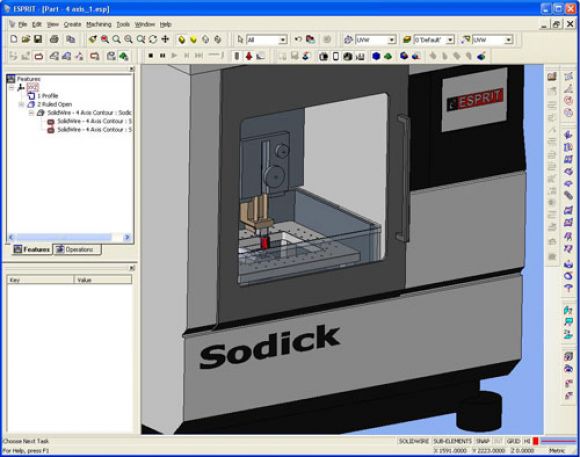Click the red color swatch in status bar
Viewport: 580px width, 457px height.
click(x=535, y=441)
